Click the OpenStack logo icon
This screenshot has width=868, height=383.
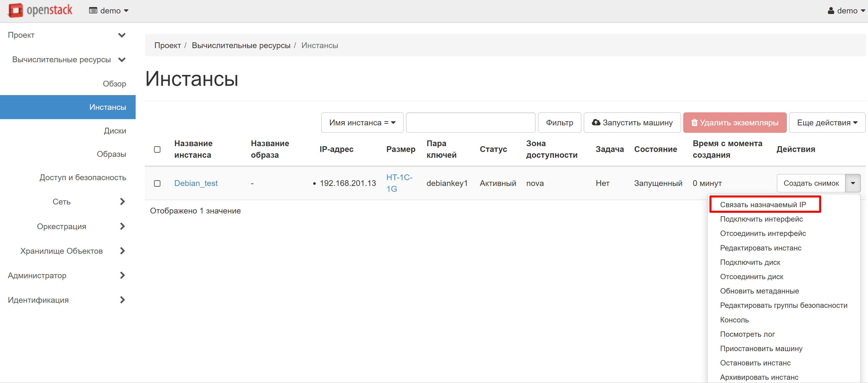click(16, 10)
